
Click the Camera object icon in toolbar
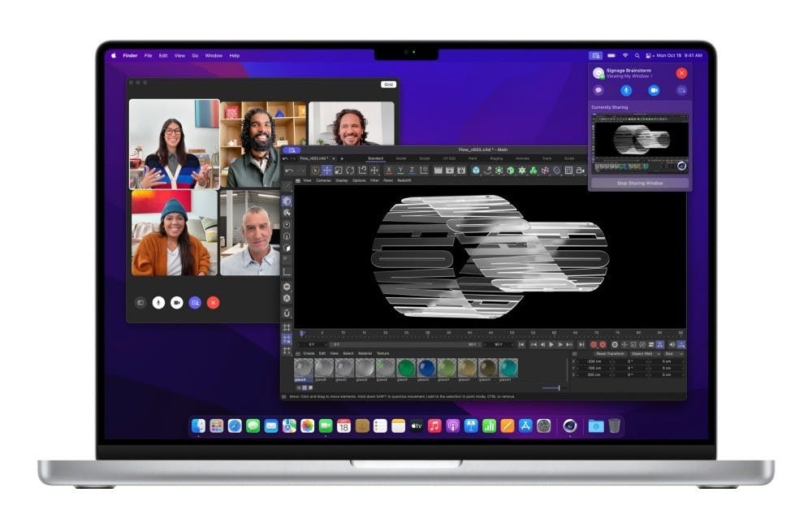tap(581, 171)
